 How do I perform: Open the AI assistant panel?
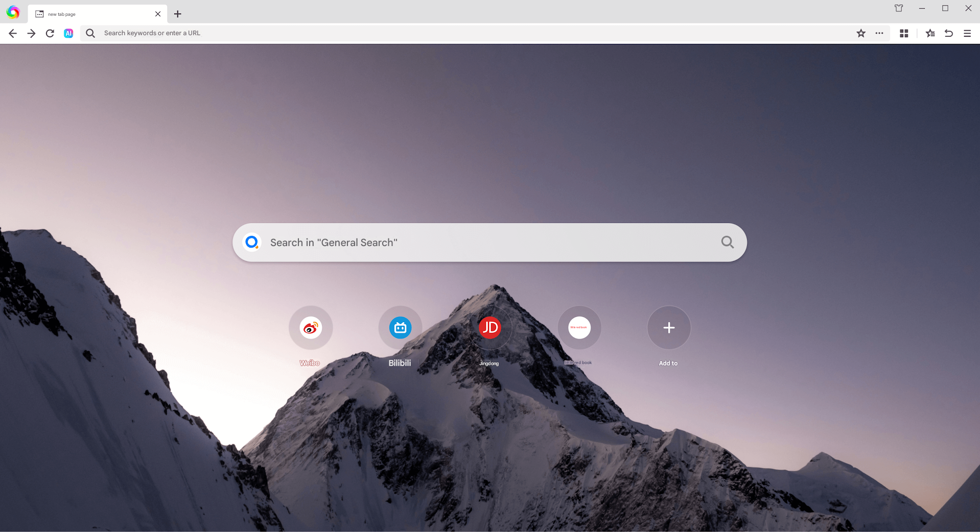pos(68,33)
